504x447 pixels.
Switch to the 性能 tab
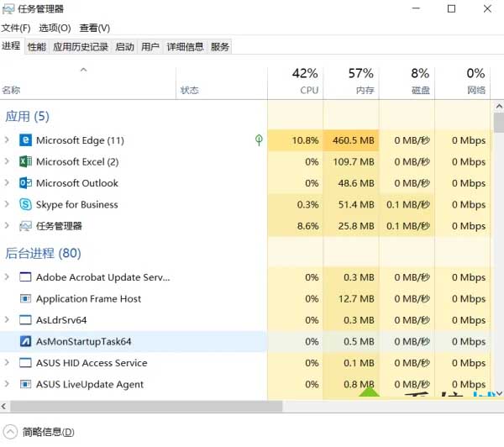point(37,47)
